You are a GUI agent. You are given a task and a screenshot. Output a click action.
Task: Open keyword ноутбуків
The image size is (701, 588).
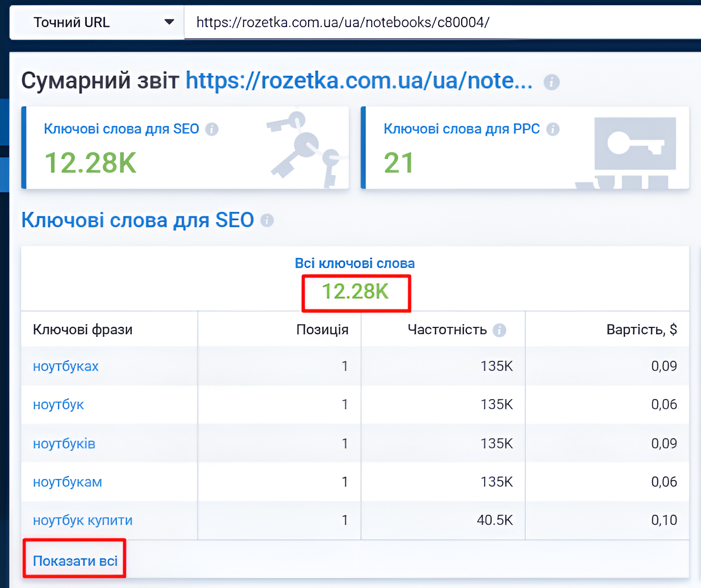coord(64,443)
